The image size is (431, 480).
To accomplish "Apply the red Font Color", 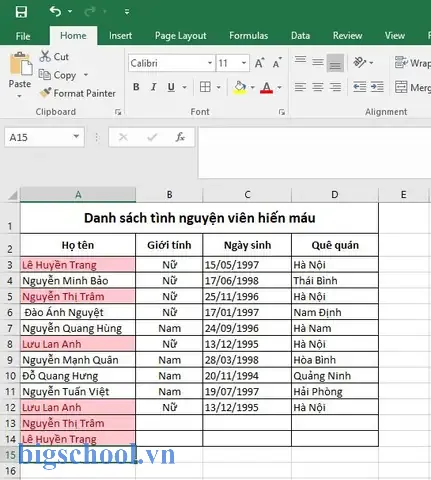I will 266,87.
